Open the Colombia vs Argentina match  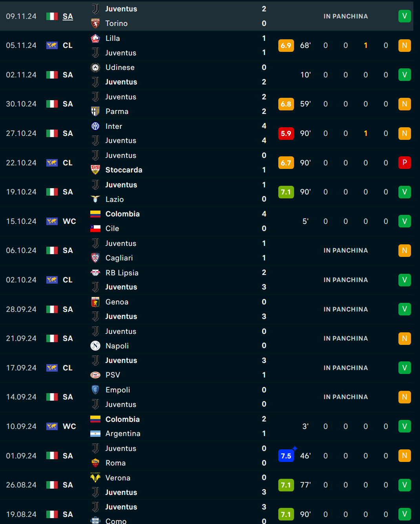pos(206,426)
